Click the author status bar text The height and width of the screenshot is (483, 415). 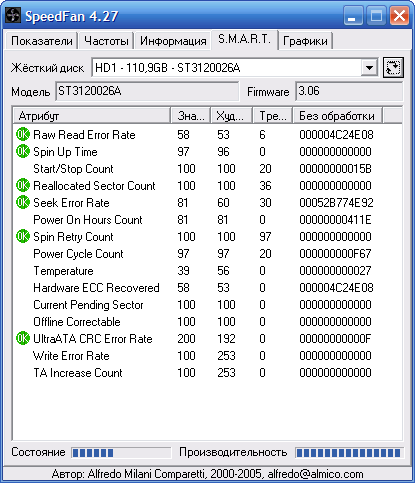[x=207, y=474]
